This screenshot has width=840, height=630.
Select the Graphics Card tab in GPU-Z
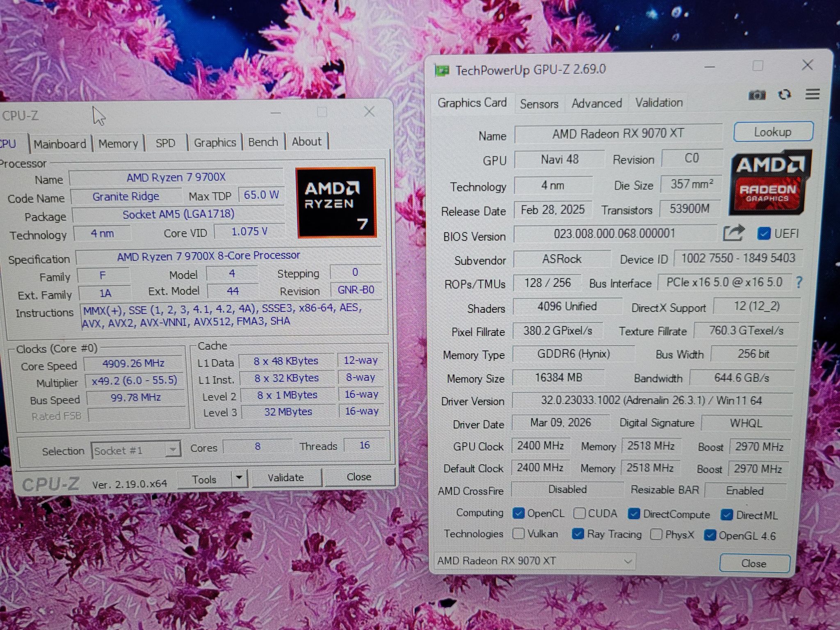[x=472, y=103]
